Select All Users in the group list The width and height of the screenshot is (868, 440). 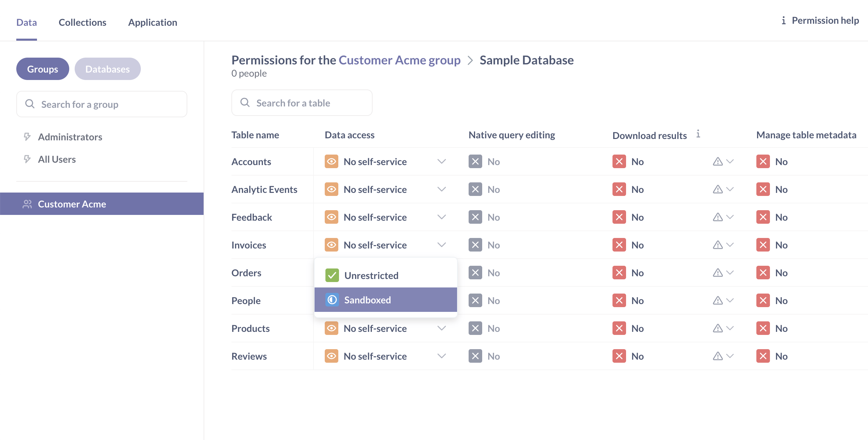57,159
